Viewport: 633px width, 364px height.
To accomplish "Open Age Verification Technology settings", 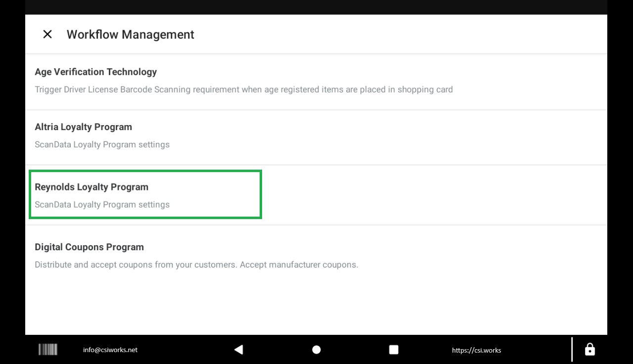I will [x=316, y=82].
